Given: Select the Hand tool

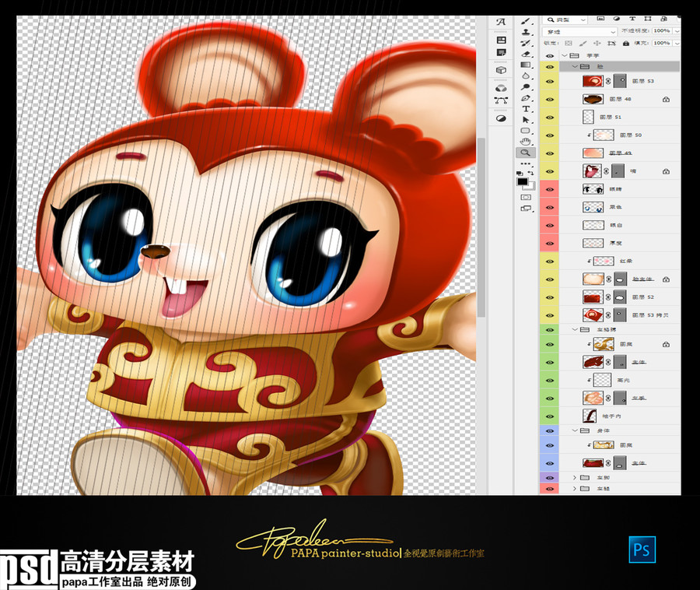Looking at the screenshot, I should click(526, 142).
